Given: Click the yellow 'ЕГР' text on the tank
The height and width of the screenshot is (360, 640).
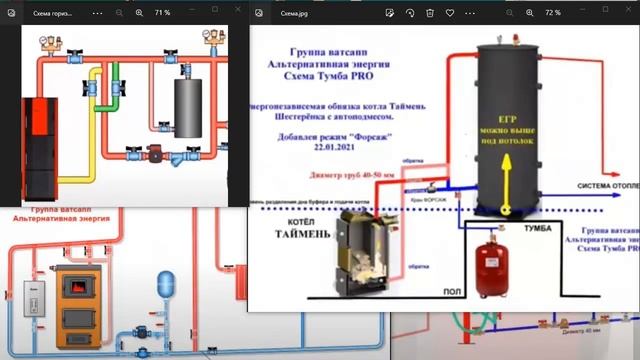Looking at the screenshot, I should [507, 120].
